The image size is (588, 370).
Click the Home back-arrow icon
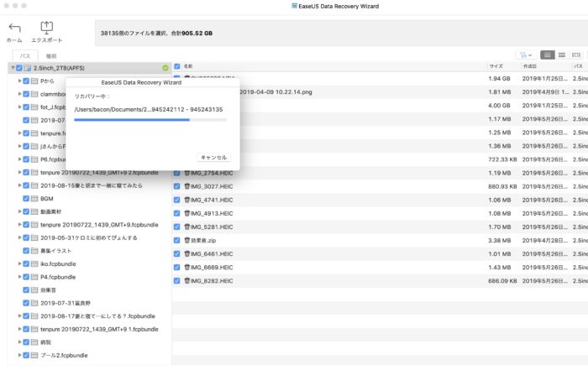(14, 28)
